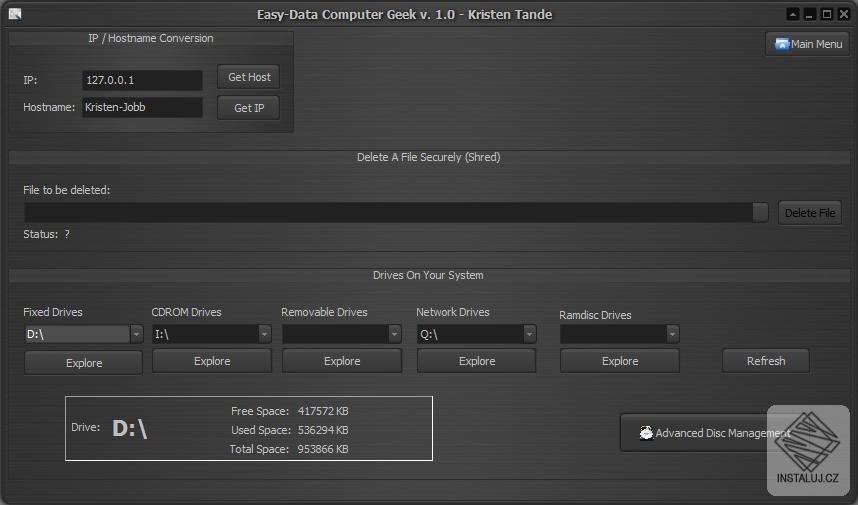Focus the Hostname field
858x505 pixels.
142,107
